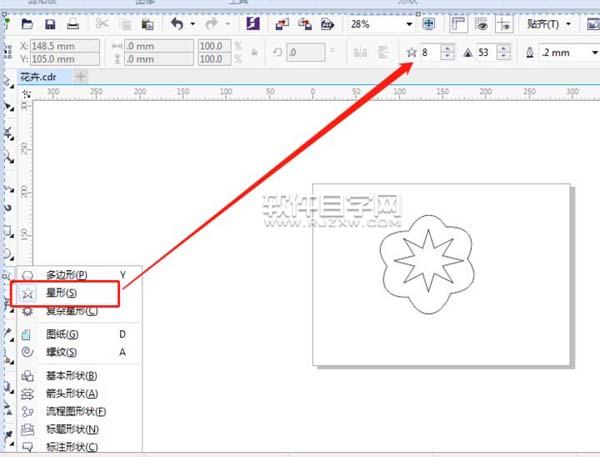600x457 pixels.
Task: Click the Undo arrow icon
Action: pyautogui.click(x=177, y=23)
